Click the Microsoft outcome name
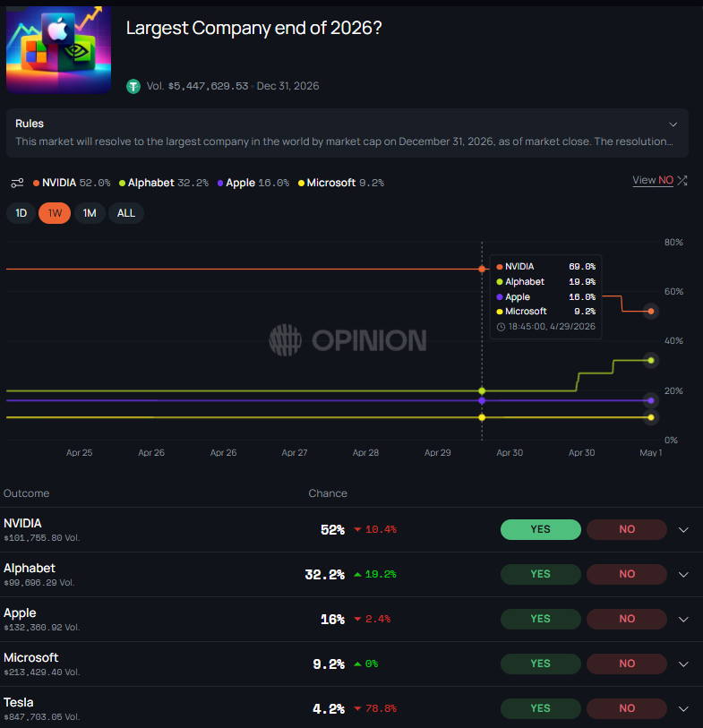Screen dimensions: 703x728 tap(31, 658)
